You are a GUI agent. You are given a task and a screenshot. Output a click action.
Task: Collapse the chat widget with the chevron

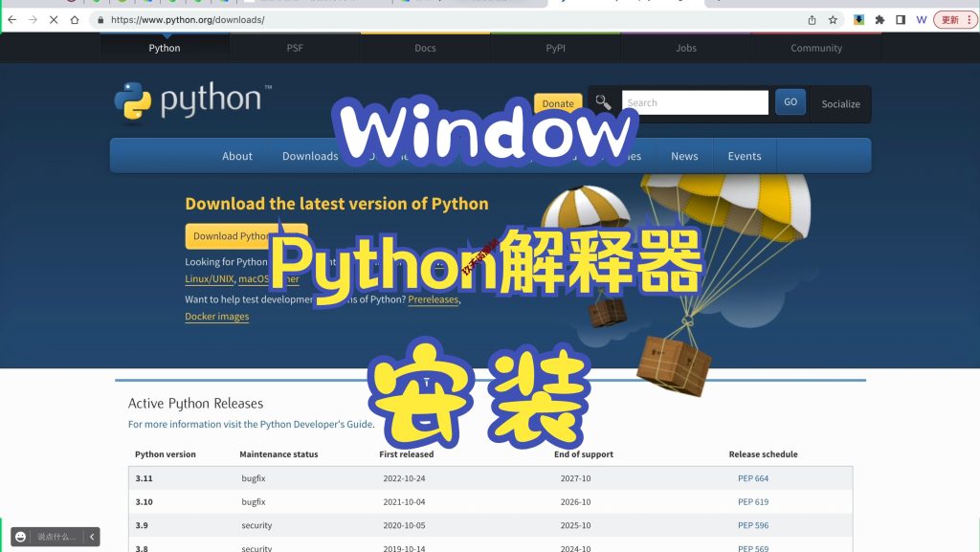[x=92, y=537]
